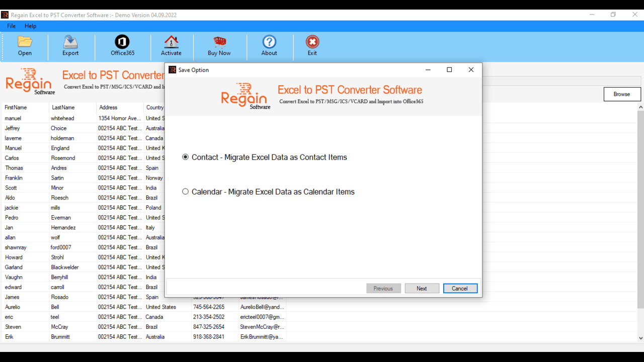Click the vertical scrollbar up arrow
The width and height of the screenshot is (644, 362).
pyautogui.click(x=640, y=107)
